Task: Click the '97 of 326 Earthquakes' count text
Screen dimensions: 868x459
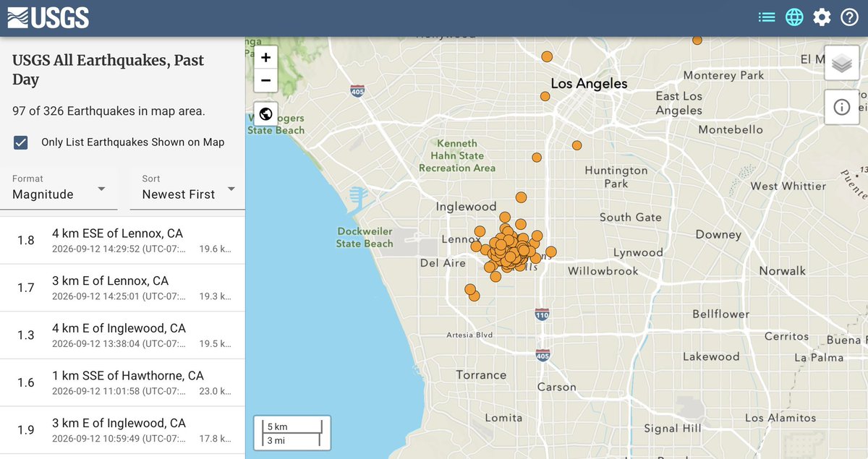Action: pyautogui.click(x=109, y=111)
